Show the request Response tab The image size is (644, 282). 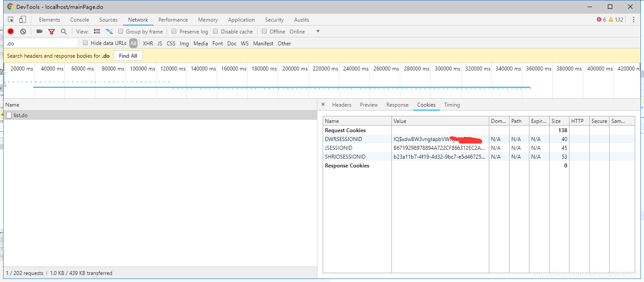398,105
